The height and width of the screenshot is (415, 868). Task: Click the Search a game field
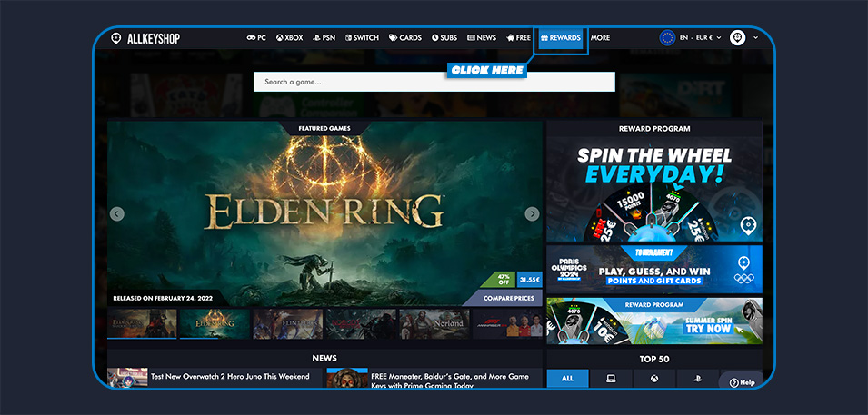pyautogui.click(x=434, y=82)
